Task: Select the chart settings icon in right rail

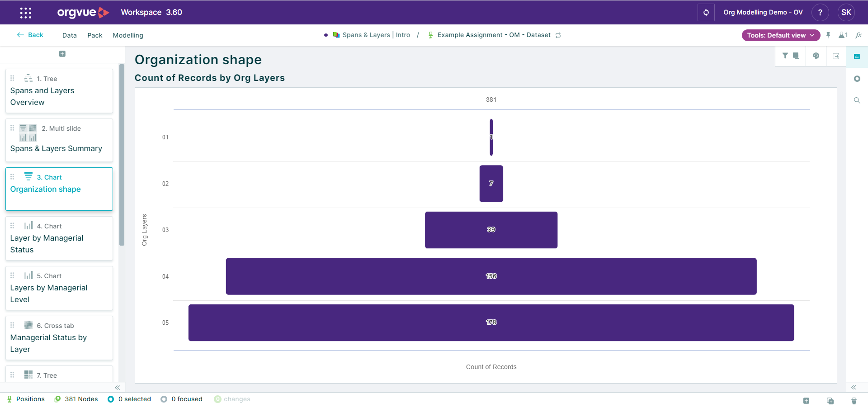Action: [x=857, y=57]
